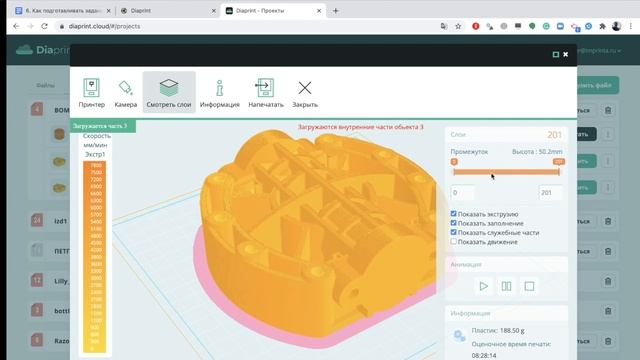
Task: Open the user account email dropdown
Action: [x=600, y=51]
